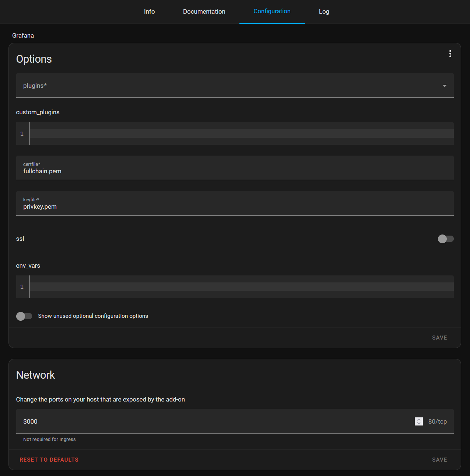
Task: Enable the ssl toggle
Action: [446, 239]
